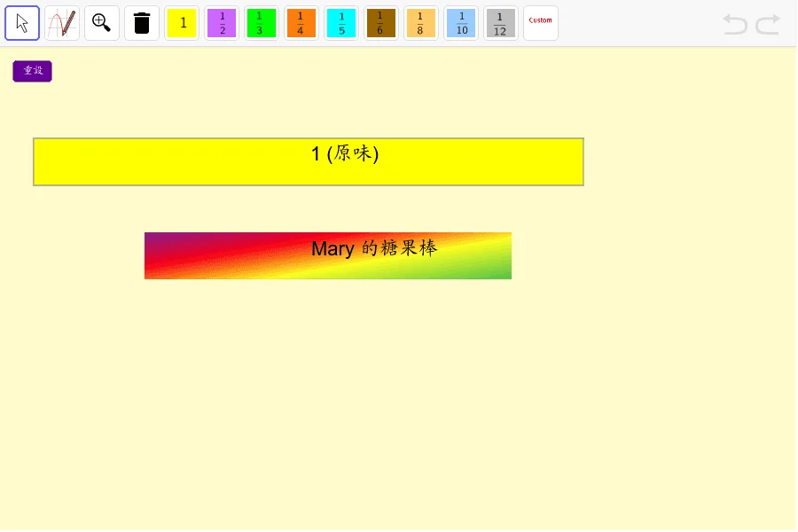
Task: Select the Move arrow tool
Action: click(22, 23)
